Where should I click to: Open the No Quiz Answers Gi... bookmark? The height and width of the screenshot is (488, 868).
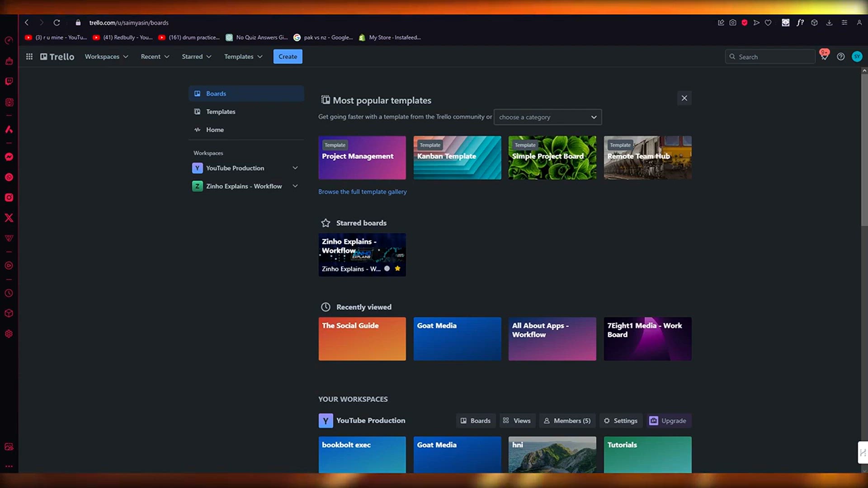pyautogui.click(x=257, y=38)
